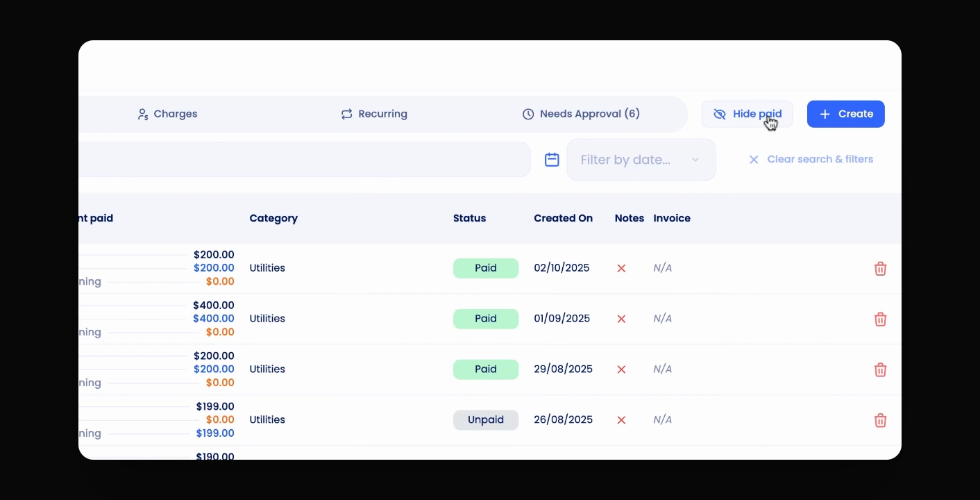Click the notes X icon for 02/10/2025 row
This screenshot has height=500, width=980.
[x=621, y=268]
